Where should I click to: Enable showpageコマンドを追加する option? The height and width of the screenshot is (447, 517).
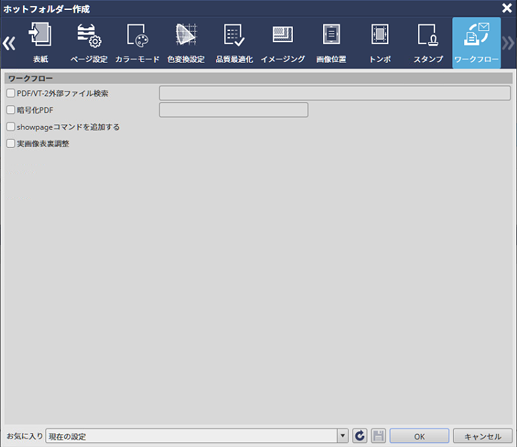11,127
